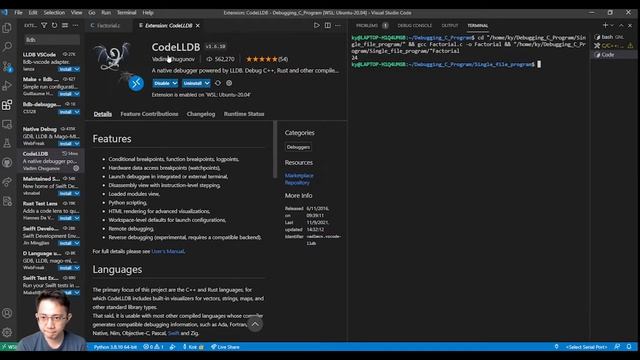Open install dropdown for lldb-debugger

(x=77, y=112)
